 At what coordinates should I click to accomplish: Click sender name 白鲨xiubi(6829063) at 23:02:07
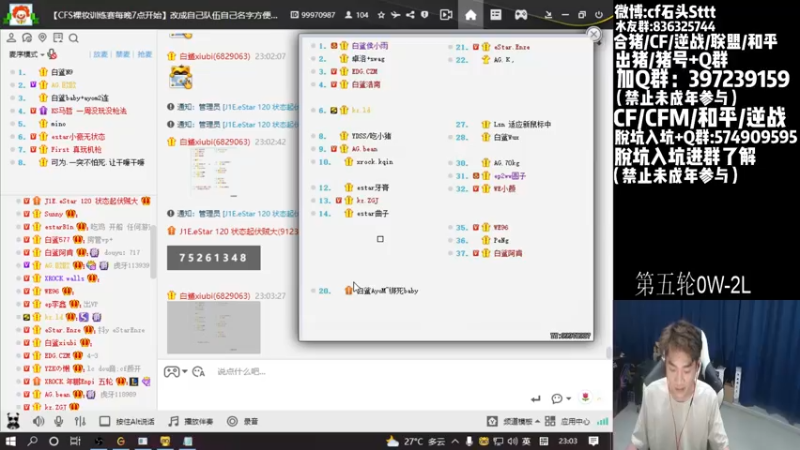pos(215,56)
